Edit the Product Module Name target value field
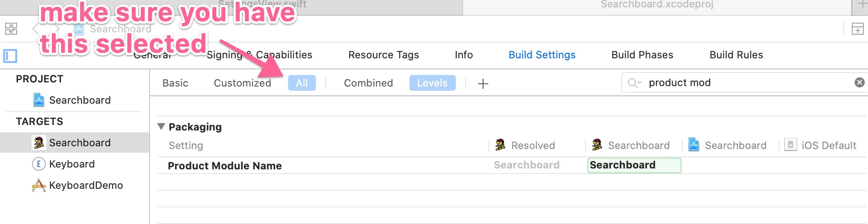This screenshot has height=224, width=868. click(x=634, y=165)
